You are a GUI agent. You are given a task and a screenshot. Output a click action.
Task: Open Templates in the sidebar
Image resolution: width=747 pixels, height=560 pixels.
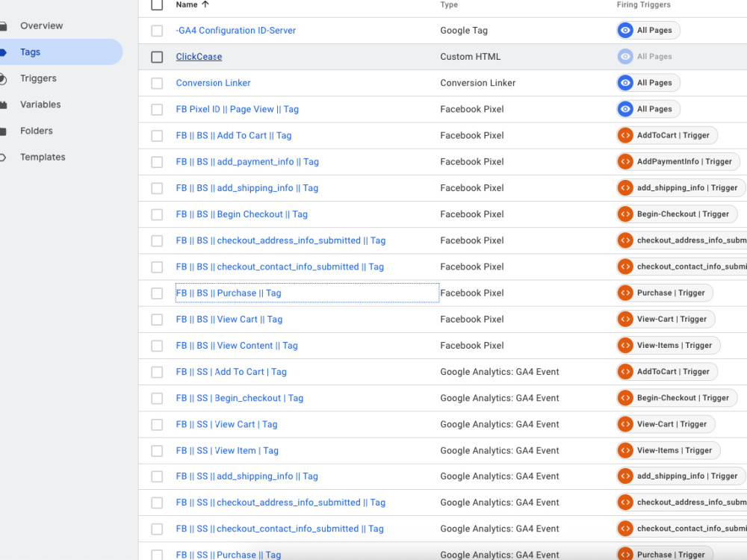click(x=43, y=157)
